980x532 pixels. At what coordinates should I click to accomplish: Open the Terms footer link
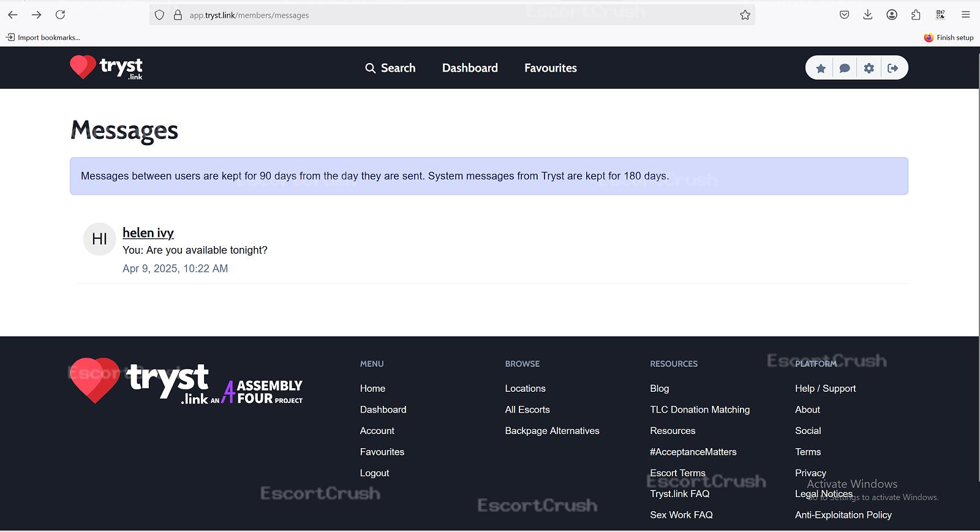808,452
